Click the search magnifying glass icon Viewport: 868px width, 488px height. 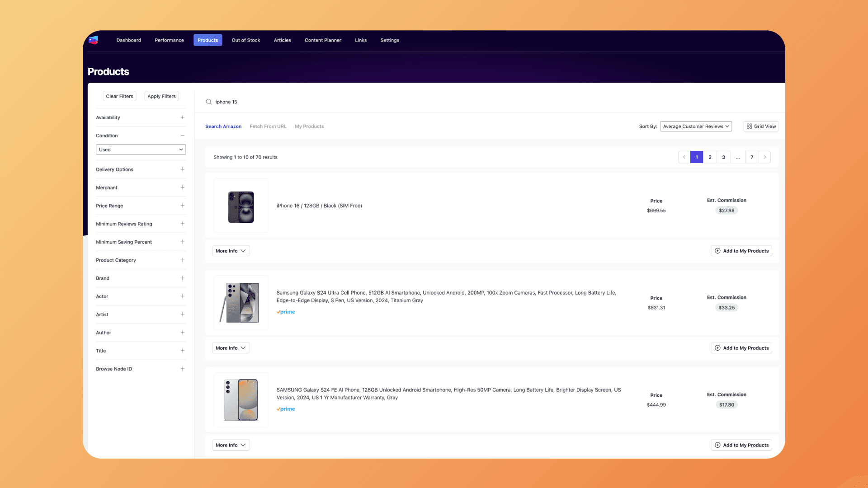(x=208, y=102)
